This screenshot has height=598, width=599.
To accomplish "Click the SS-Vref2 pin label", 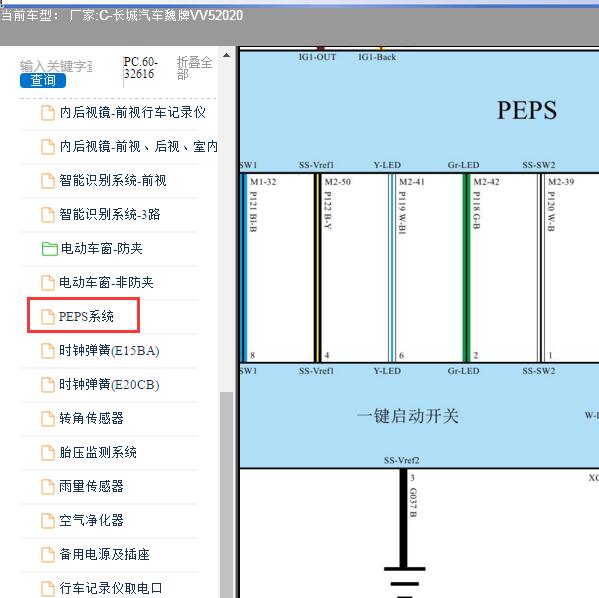I will tap(401, 460).
